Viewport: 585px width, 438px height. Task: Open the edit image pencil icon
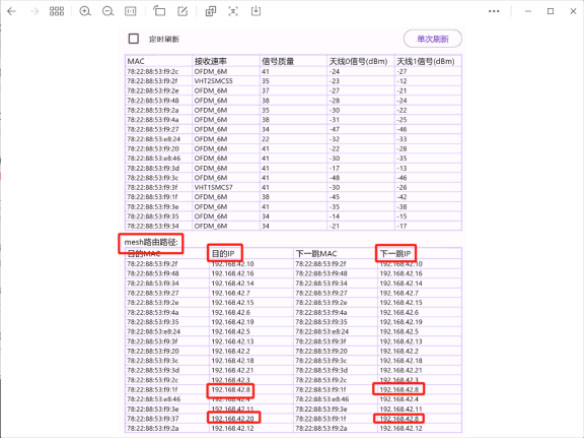[182, 11]
